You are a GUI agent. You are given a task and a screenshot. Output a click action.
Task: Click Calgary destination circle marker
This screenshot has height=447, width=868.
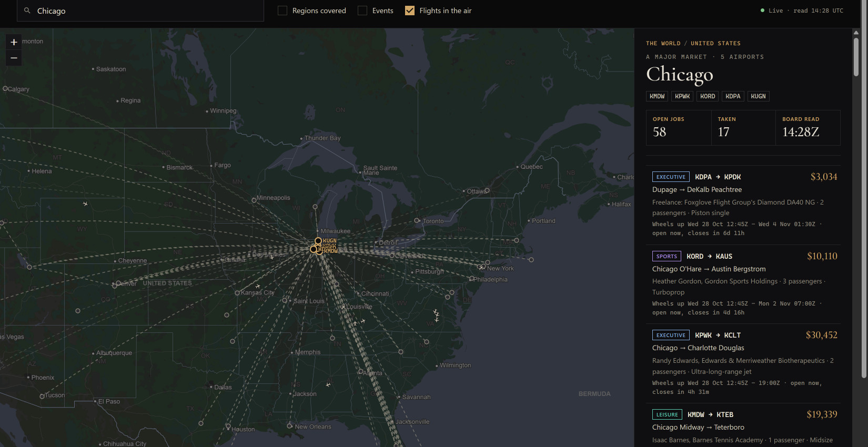(5, 88)
